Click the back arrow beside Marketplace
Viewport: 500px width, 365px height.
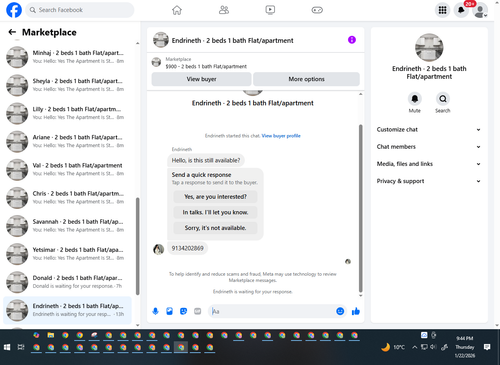click(12, 32)
